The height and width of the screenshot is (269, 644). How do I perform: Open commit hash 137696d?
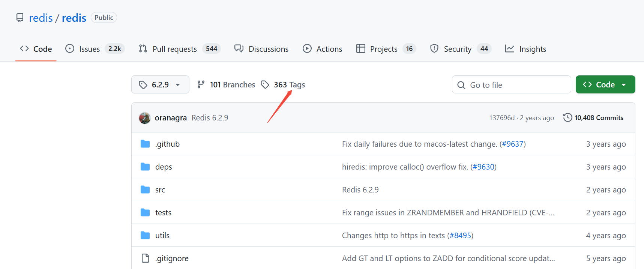[x=502, y=118]
